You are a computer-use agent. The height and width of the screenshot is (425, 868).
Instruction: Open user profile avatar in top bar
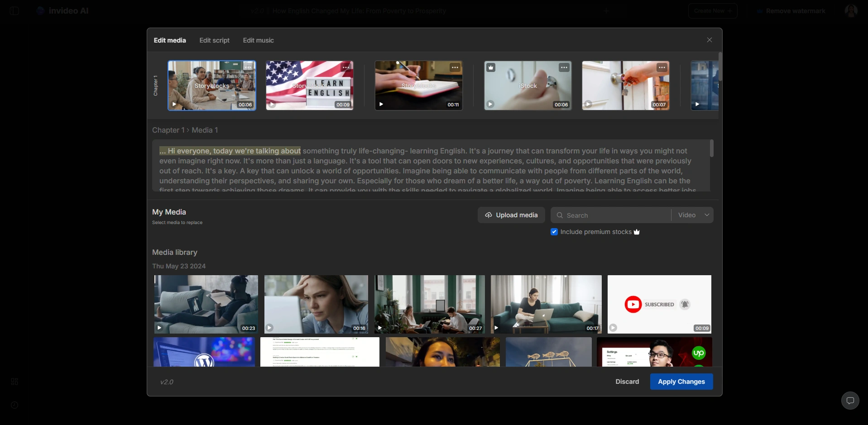click(851, 11)
